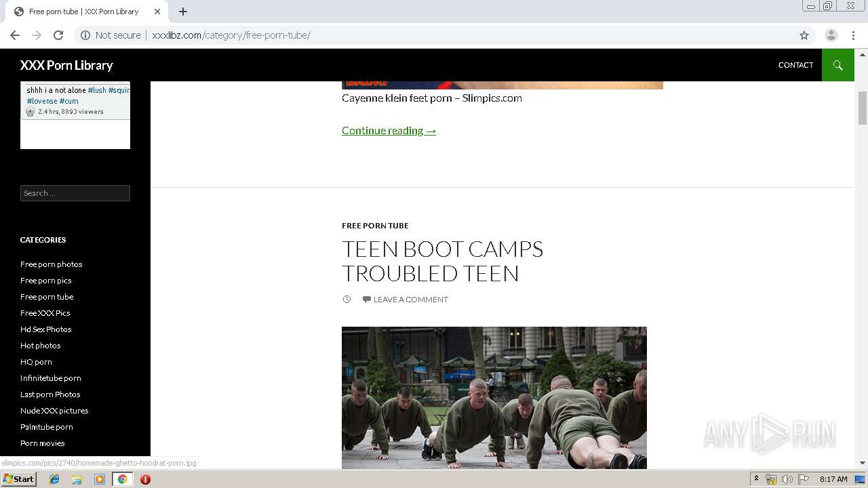The width and height of the screenshot is (868, 488).
Task: Reload the current page
Action: pos(58,35)
